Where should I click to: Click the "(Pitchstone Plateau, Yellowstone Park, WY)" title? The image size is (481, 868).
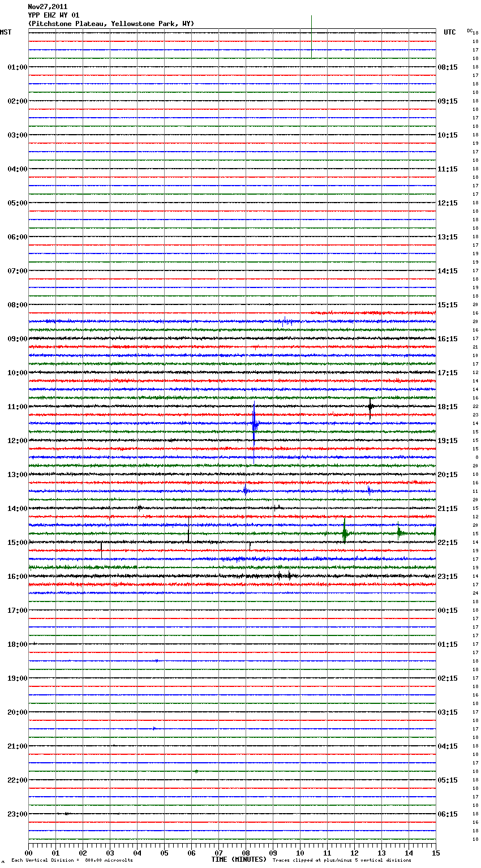[x=111, y=24]
